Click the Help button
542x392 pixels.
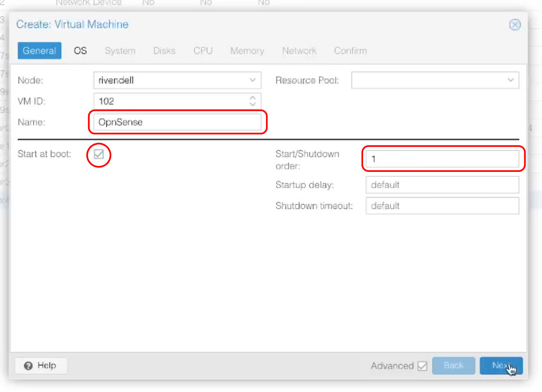tap(41, 365)
